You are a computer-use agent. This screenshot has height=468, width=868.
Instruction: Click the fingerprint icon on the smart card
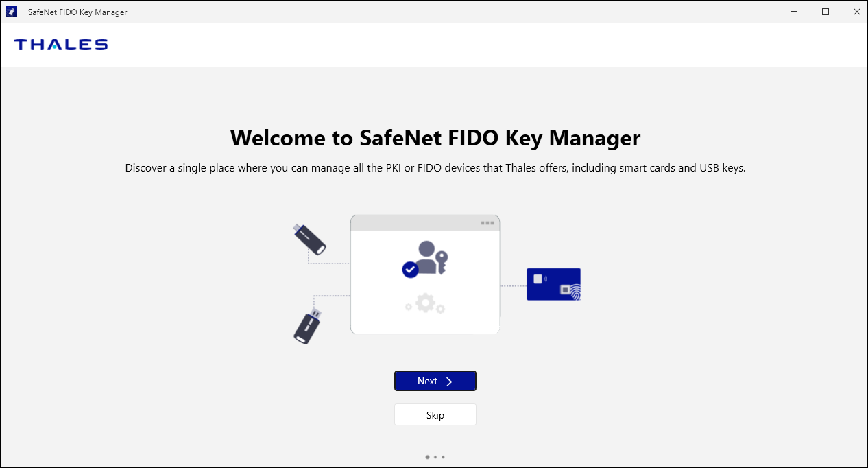pos(575,293)
